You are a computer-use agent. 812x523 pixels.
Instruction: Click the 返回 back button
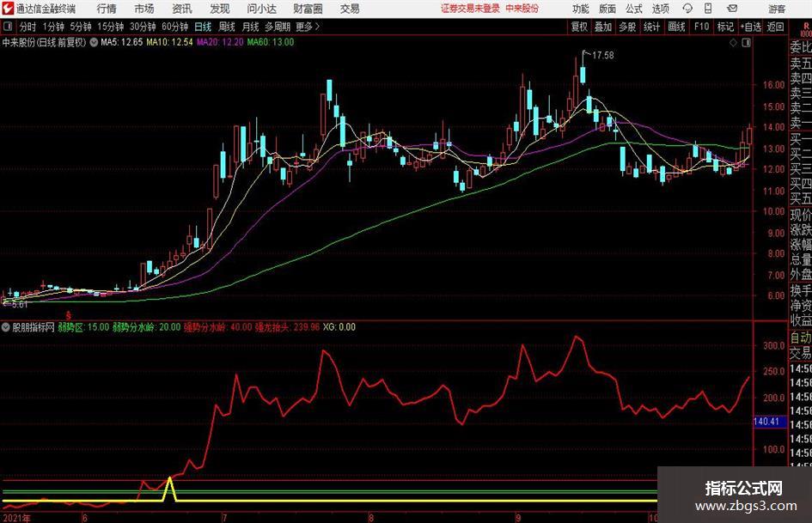(x=775, y=27)
